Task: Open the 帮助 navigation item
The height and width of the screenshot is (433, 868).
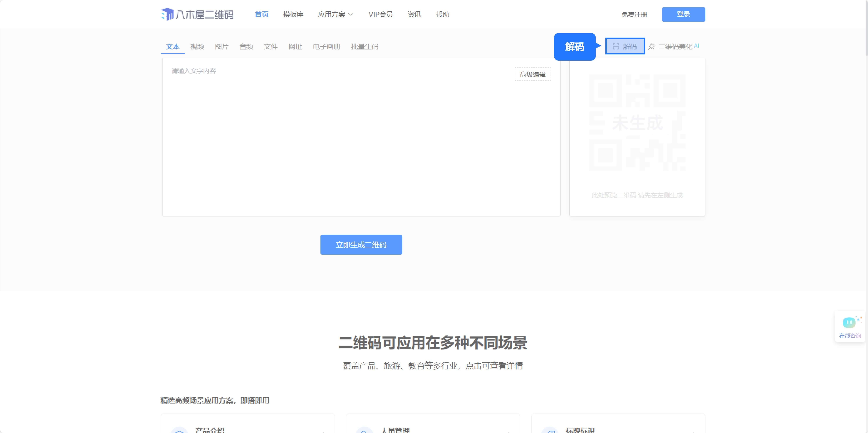Action: (x=442, y=15)
